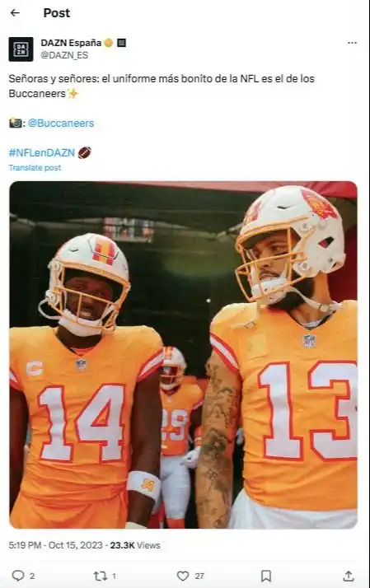
Task: Follow the @Buccaneers mention link
Action: (61, 123)
